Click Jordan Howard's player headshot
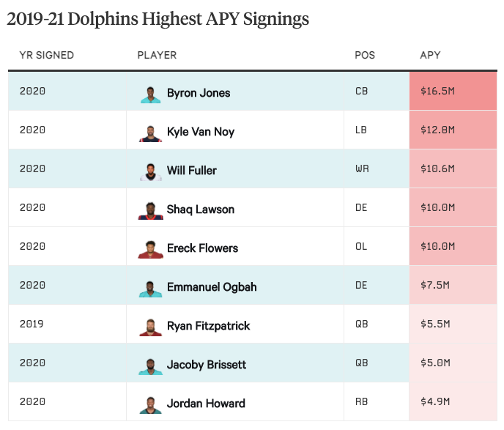Viewport: 504px width, 430px height. 150,404
